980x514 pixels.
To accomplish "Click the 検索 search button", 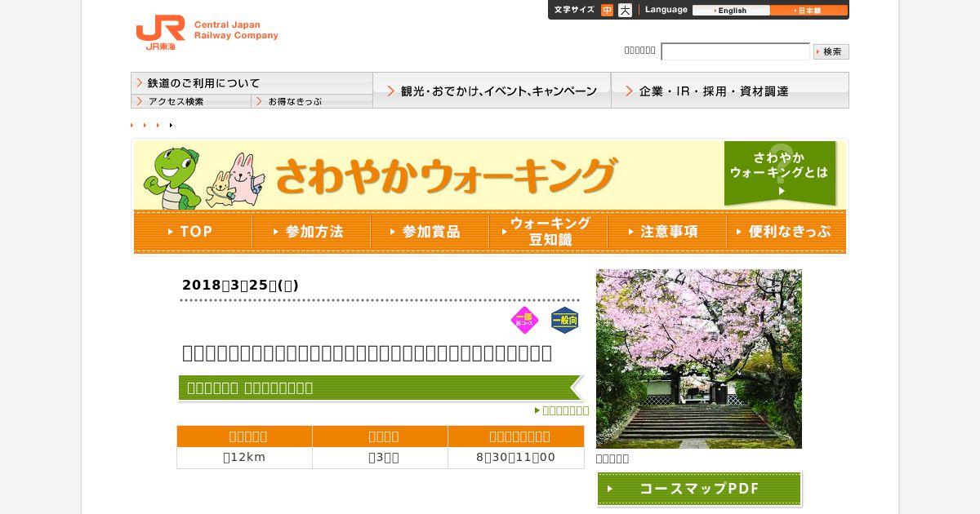I will pos(831,51).
